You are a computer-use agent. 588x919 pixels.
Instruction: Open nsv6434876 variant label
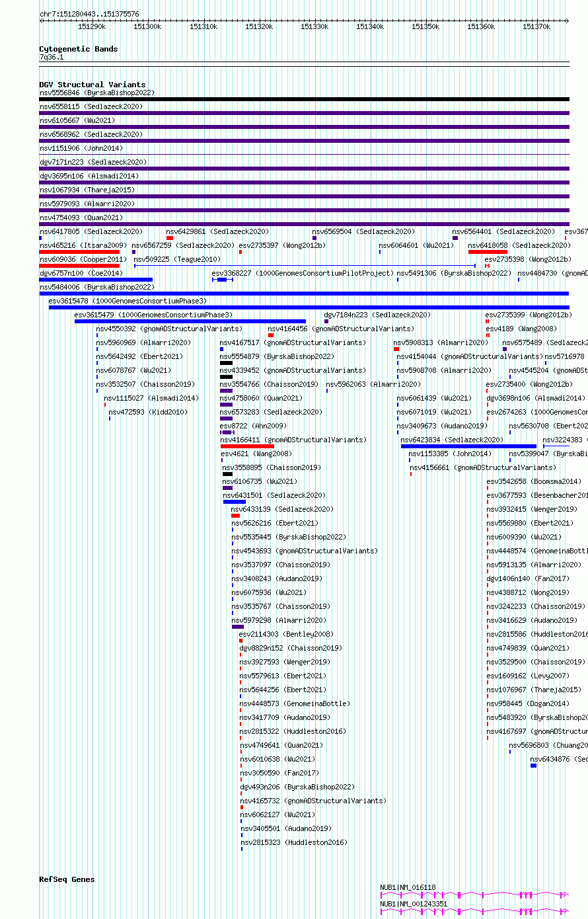click(559, 760)
